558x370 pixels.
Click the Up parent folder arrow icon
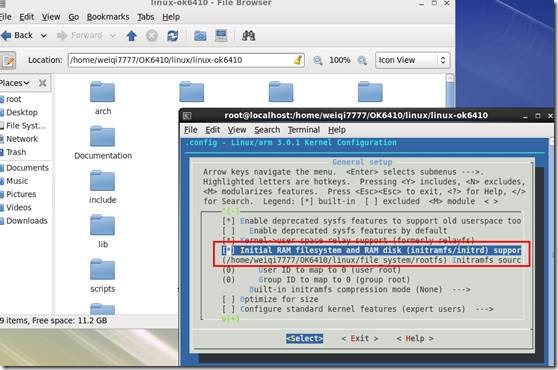click(x=132, y=36)
